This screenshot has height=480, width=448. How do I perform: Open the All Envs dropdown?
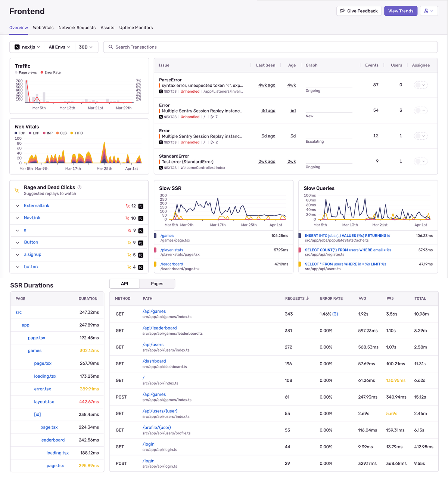[59, 47]
